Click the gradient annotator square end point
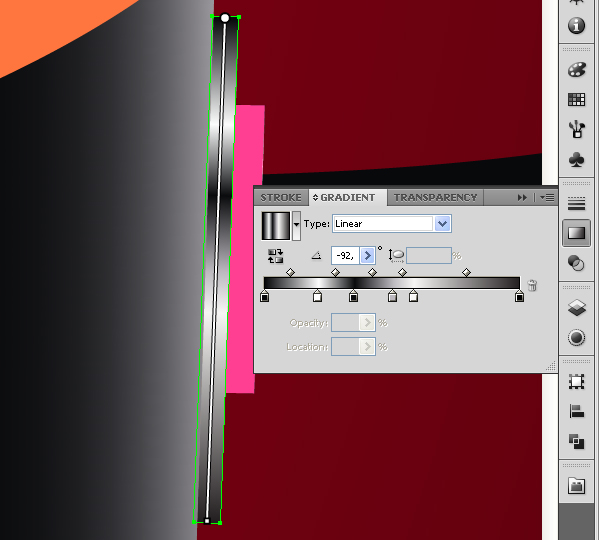This screenshot has width=600, height=540. pos(207,521)
